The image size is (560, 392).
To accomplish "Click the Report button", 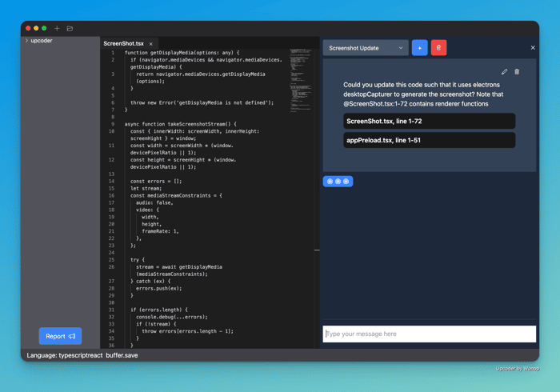I will click(x=60, y=336).
